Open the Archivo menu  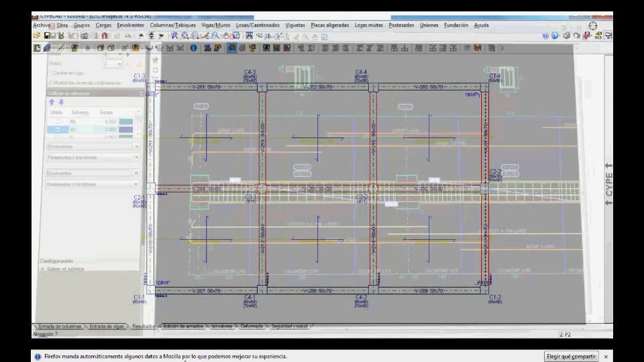coord(42,25)
